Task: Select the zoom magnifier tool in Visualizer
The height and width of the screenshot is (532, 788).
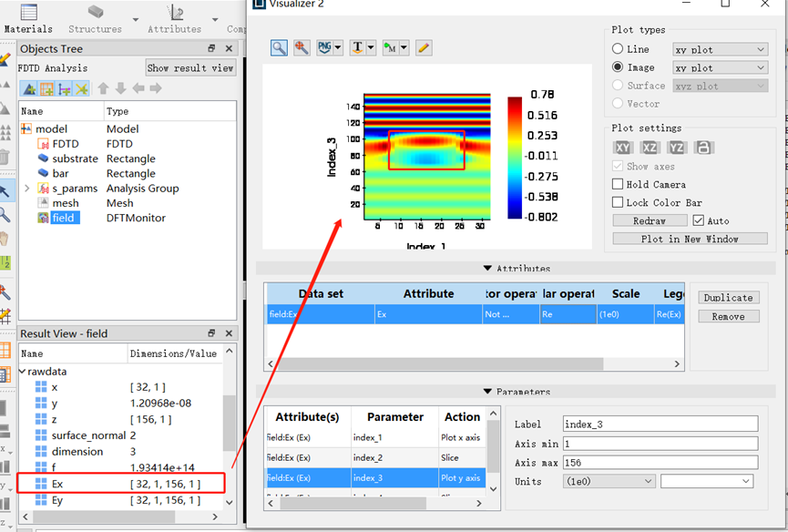Action: coord(279,47)
